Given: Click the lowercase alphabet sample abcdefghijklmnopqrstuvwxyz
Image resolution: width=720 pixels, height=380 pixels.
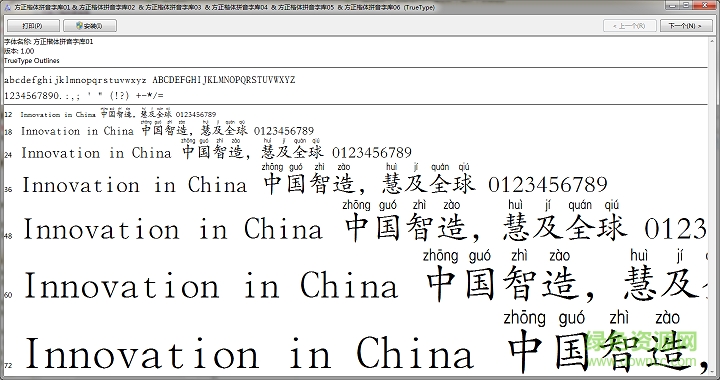Looking at the screenshot, I should point(75,80).
